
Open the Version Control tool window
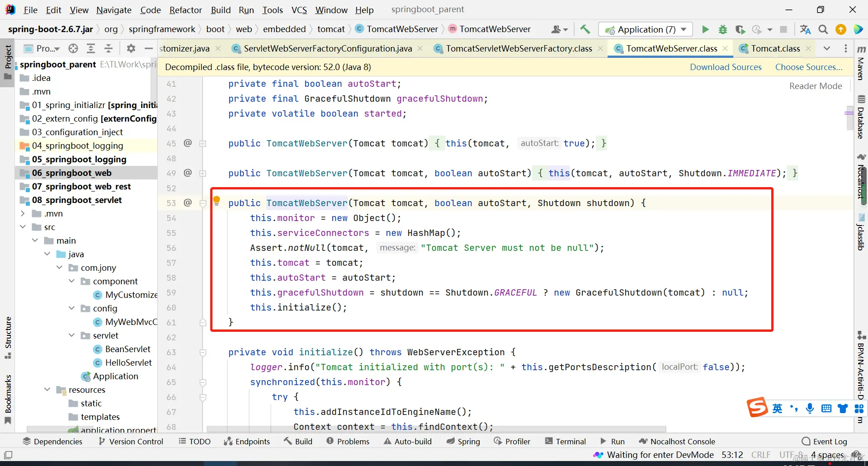(131, 441)
